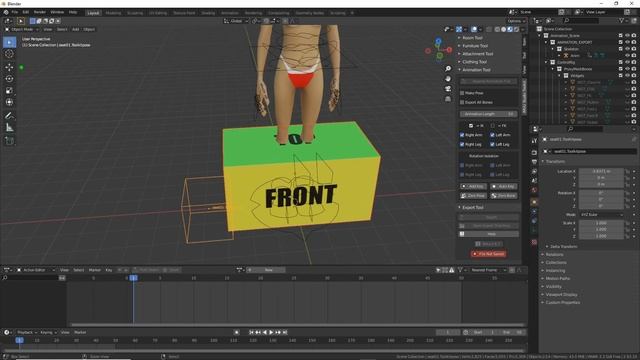
Task: Click the Play animation button
Action: (x=271, y=333)
